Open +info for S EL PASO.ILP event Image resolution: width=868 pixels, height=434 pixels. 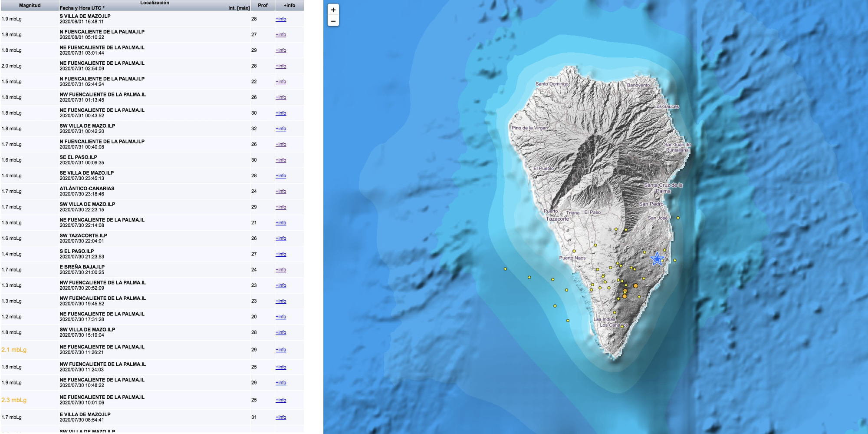pos(281,254)
